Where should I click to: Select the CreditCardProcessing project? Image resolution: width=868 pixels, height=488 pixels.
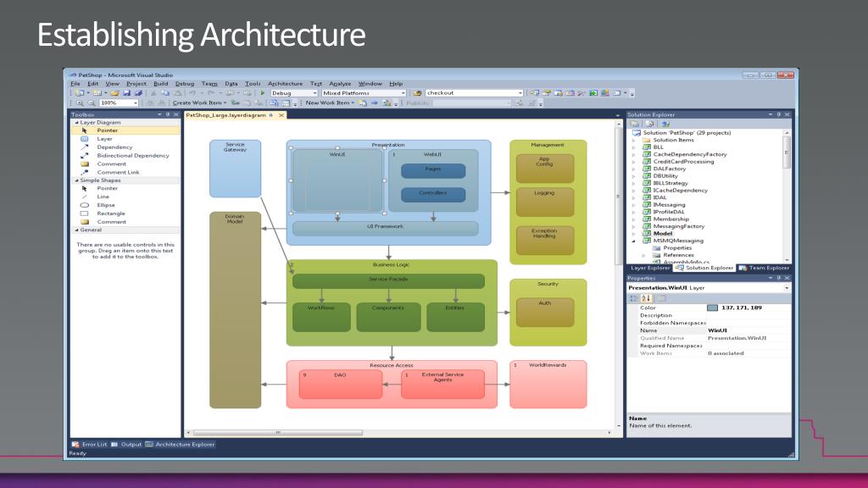pyautogui.click(x=684, y=162)
